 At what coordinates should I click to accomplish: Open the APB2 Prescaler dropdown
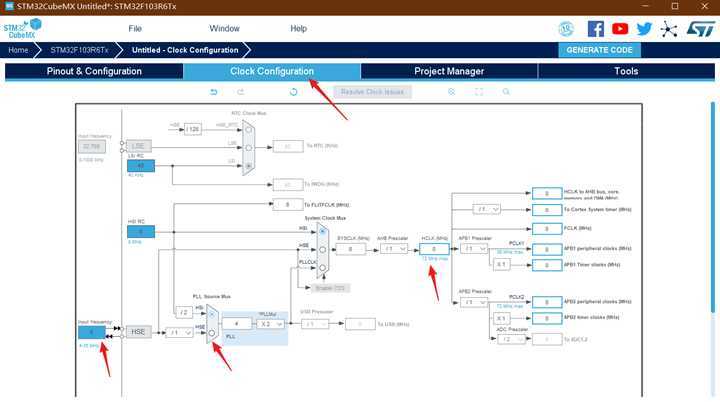point(474,302)
